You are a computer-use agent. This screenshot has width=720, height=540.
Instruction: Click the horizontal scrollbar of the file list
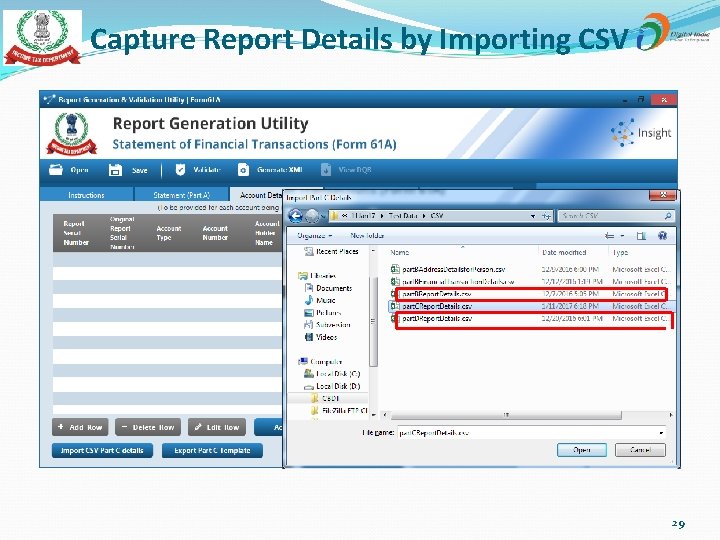[506, 415]
